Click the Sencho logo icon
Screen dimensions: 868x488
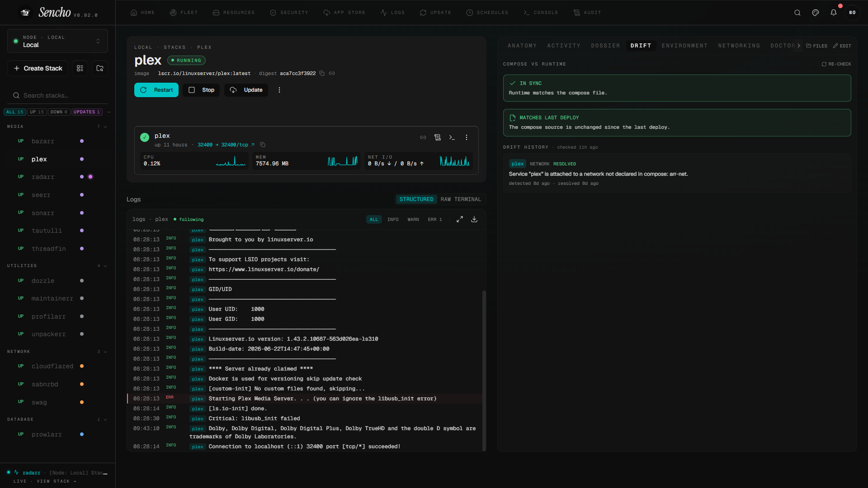(25, 13)
